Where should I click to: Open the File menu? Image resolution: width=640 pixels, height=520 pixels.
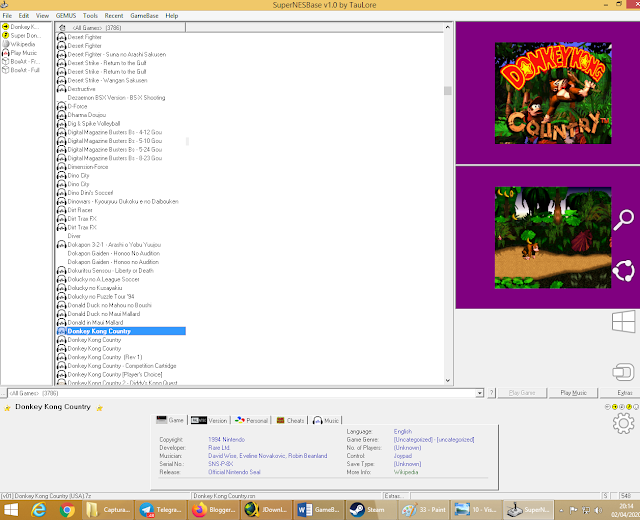pyautogui.click(x=7, y=16)
